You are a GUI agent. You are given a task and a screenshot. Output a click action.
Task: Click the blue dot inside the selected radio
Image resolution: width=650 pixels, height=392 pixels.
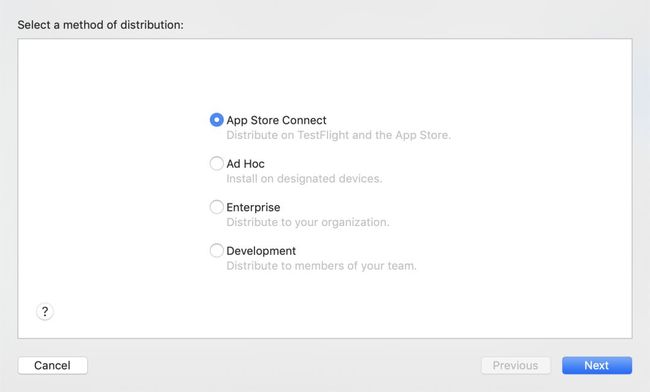point(216,120)
